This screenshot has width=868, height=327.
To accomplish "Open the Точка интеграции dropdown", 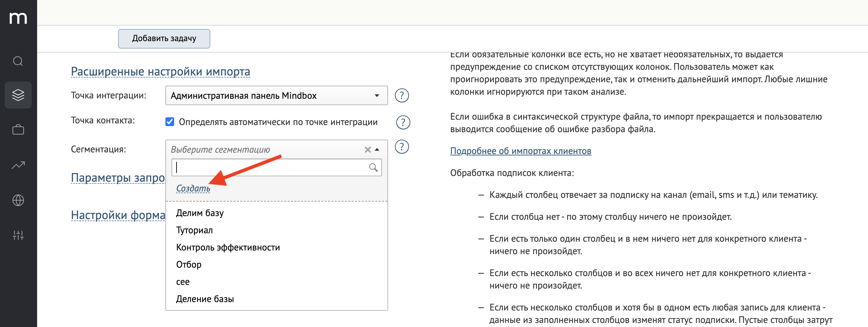I will click(276, 95).
